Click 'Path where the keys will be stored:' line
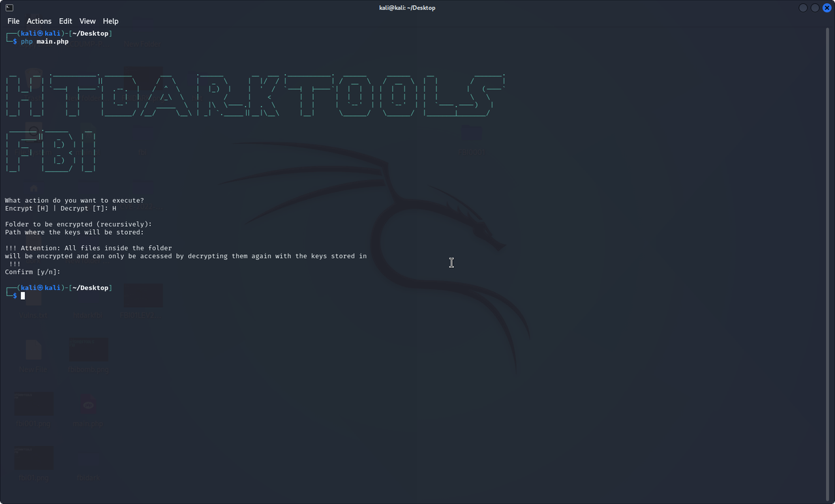The height and width of the screenshot is (504, 835). point(74,232)
